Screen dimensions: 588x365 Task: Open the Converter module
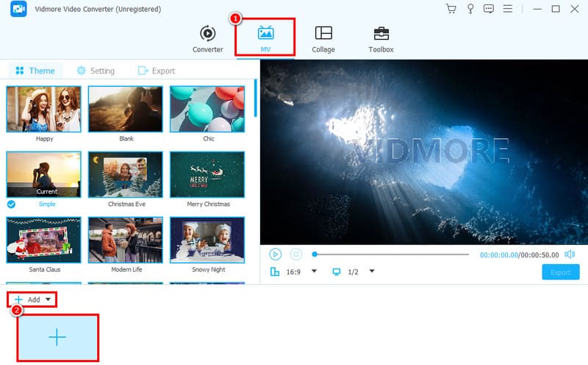[x=207, y=38]
